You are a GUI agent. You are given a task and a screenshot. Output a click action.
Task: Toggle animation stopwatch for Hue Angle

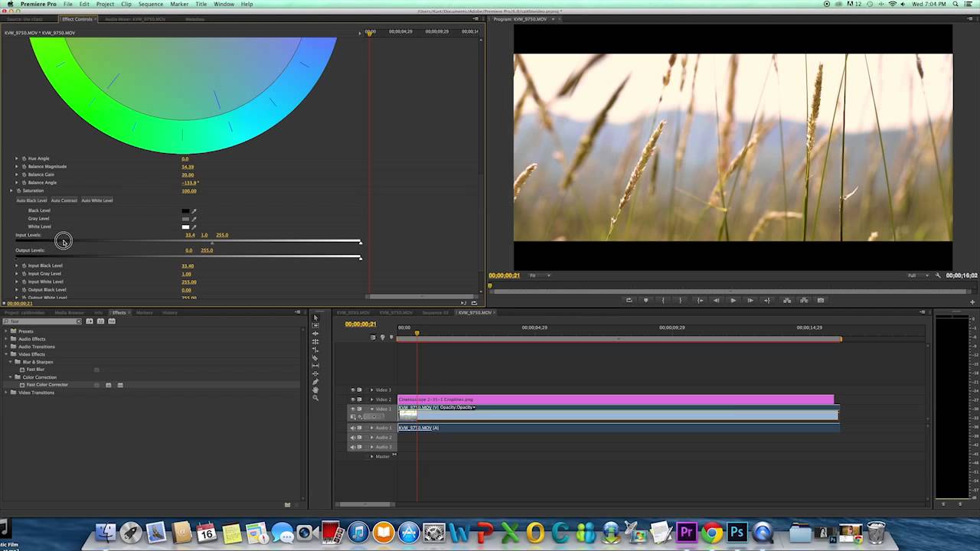(x=24, y=158)
